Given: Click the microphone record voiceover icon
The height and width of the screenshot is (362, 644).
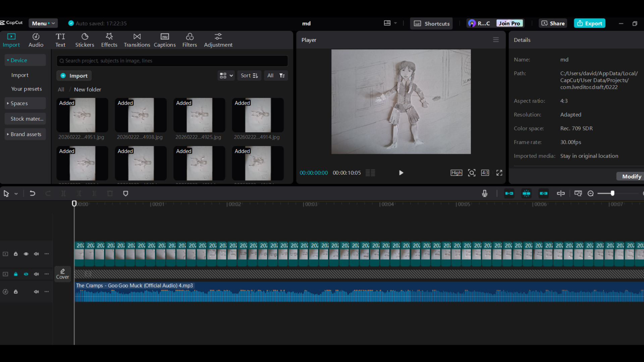Looking at the screenshot, I should 484,193.
